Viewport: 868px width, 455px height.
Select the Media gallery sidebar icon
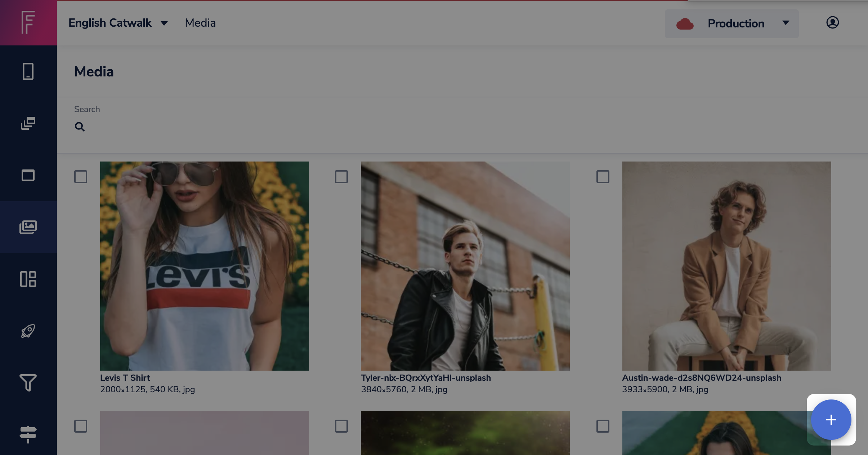coord(28,227)
